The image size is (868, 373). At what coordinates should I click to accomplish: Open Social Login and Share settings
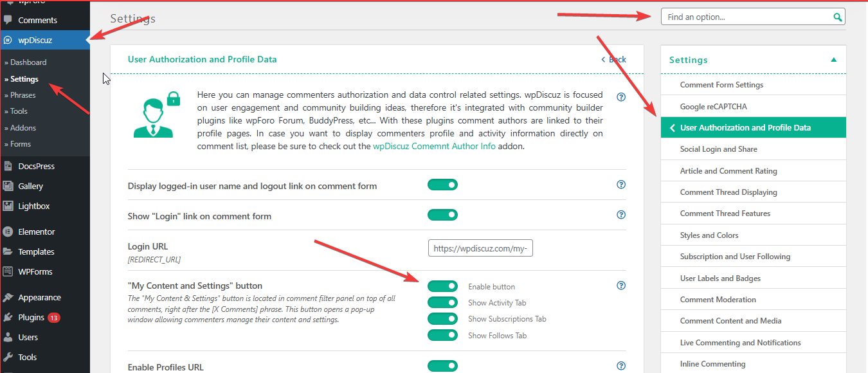tap(718, 149)
